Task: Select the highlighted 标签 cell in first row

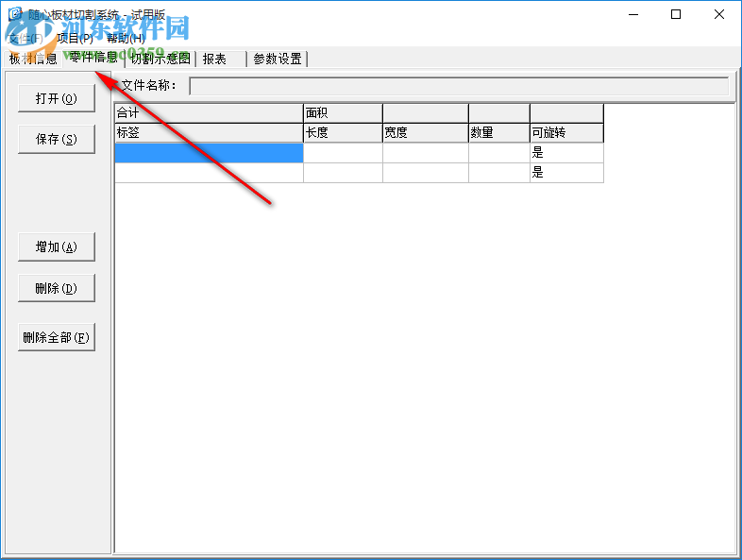Action: 209,153
